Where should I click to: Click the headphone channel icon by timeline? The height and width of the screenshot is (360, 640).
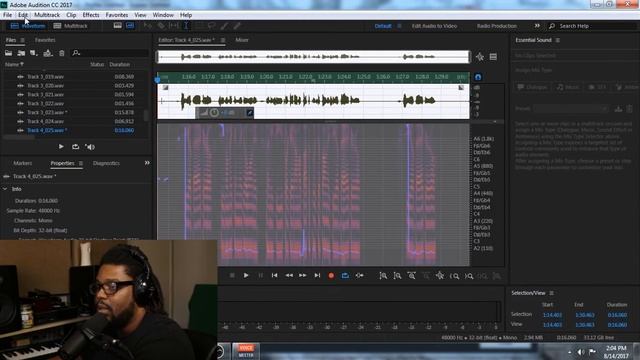[478, 77]
